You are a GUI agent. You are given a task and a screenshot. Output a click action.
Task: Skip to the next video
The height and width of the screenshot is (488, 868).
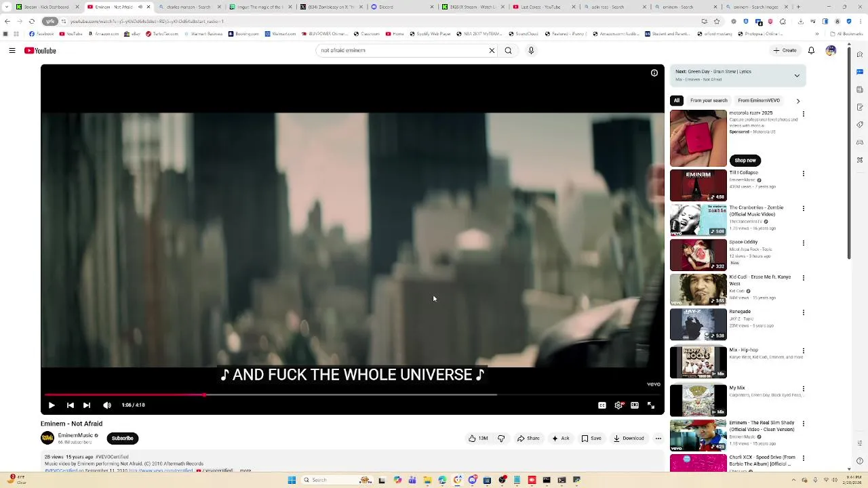[87, 405]
